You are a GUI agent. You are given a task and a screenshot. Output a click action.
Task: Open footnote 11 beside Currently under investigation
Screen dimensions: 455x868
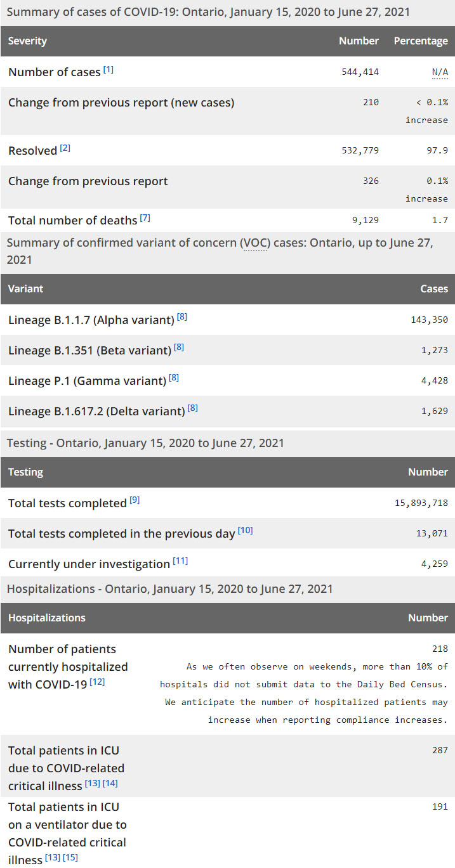tap(180, 561)
